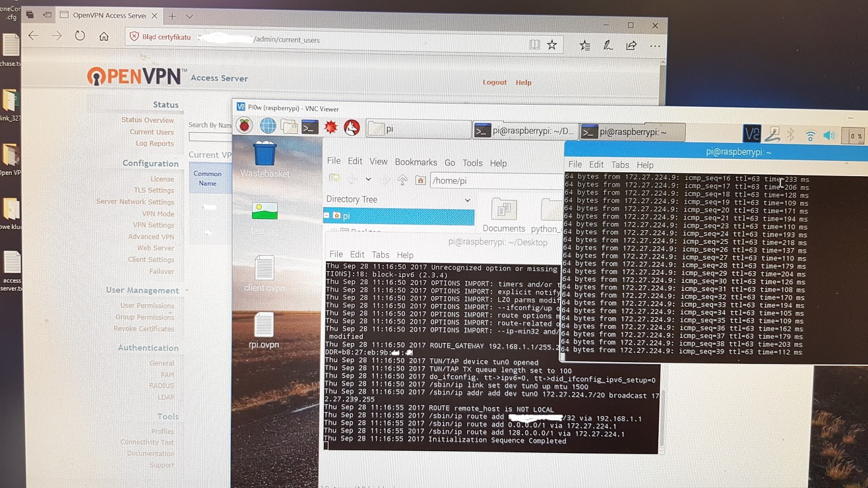The height and width of the screenshot is (488, 868).
Task: Open the file manager history dropdown arrow
Action: click(x=368, y=179)
